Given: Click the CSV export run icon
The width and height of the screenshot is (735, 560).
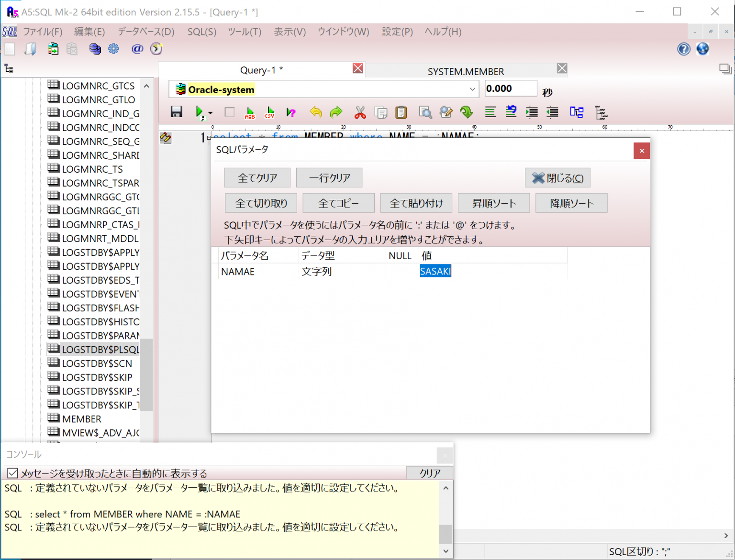Looking at the screenshot, I should pos(269,112).
